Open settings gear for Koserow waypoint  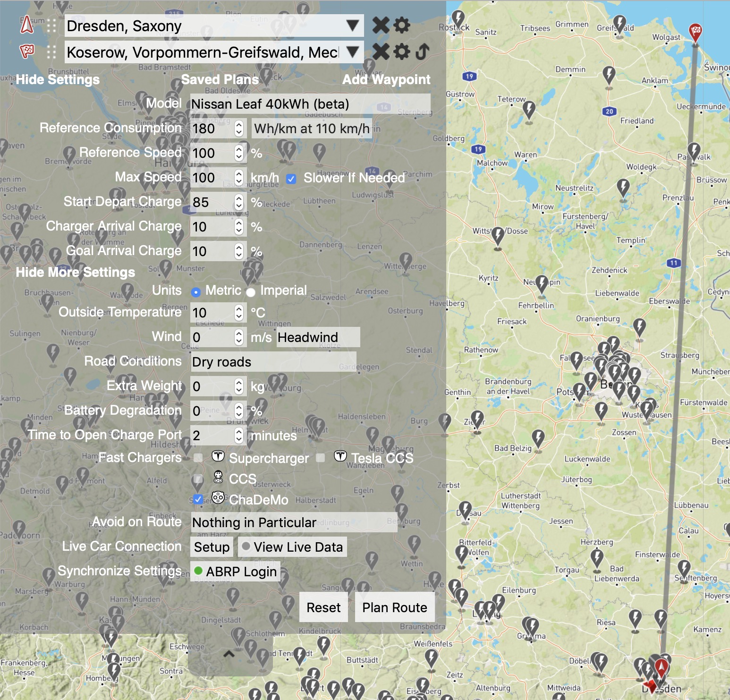[x=402, y=51]
